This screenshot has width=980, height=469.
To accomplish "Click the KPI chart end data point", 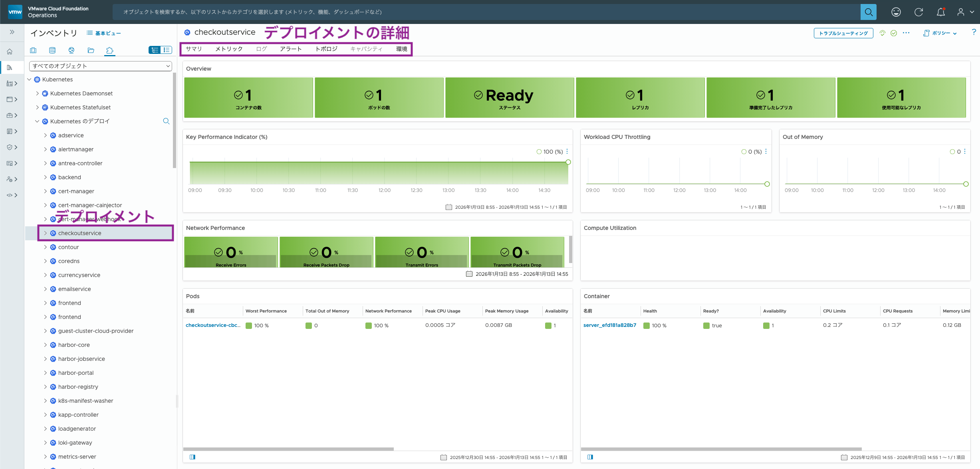I will click(568, 162).
